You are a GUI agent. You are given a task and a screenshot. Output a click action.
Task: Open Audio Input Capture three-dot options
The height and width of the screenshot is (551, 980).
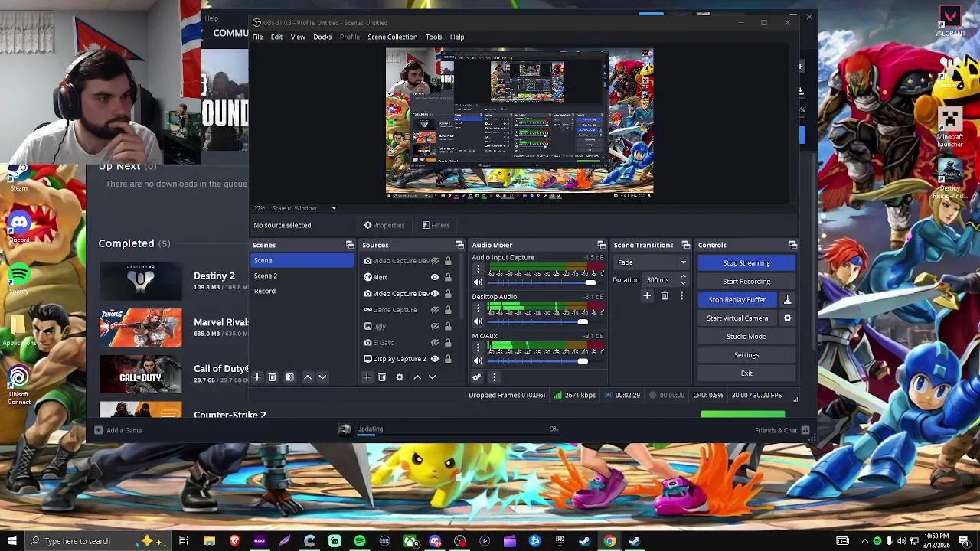tap(479, 270)
